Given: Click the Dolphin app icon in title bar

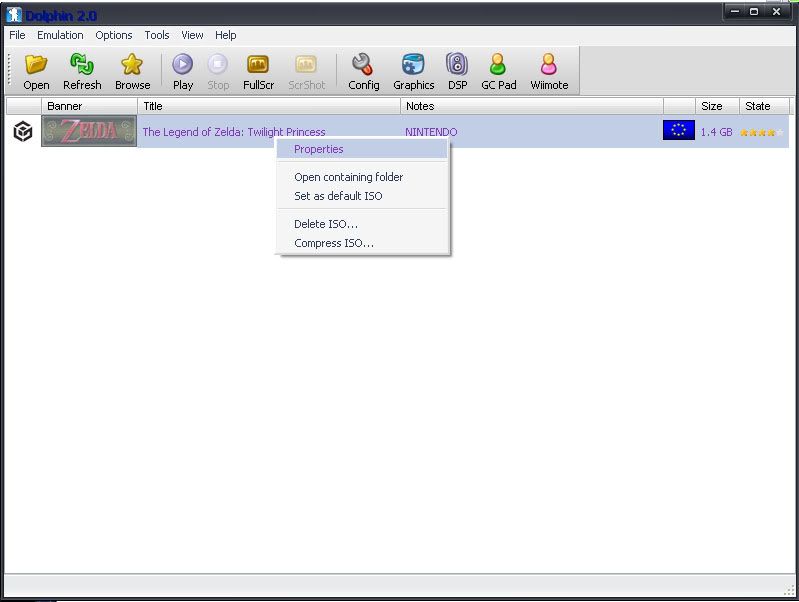Looking at the screenshot, I should coord(14,15).
